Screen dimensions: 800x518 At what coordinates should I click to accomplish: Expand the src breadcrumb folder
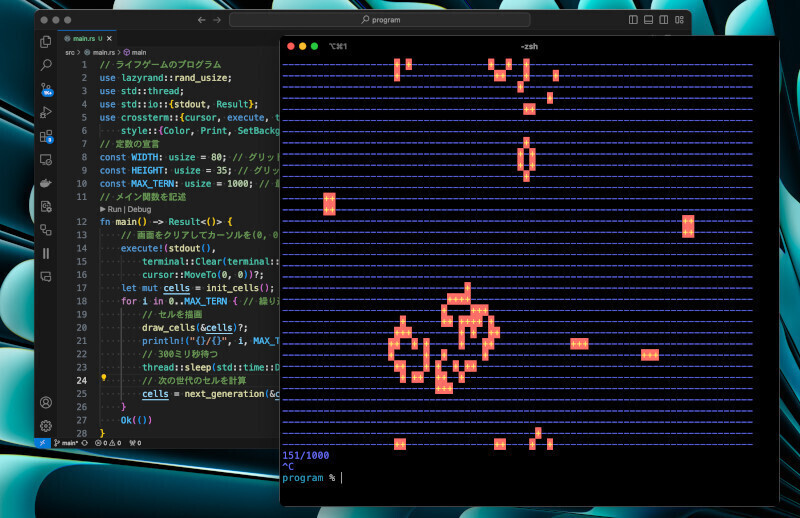pyautogui.click(x=70, y=51)
